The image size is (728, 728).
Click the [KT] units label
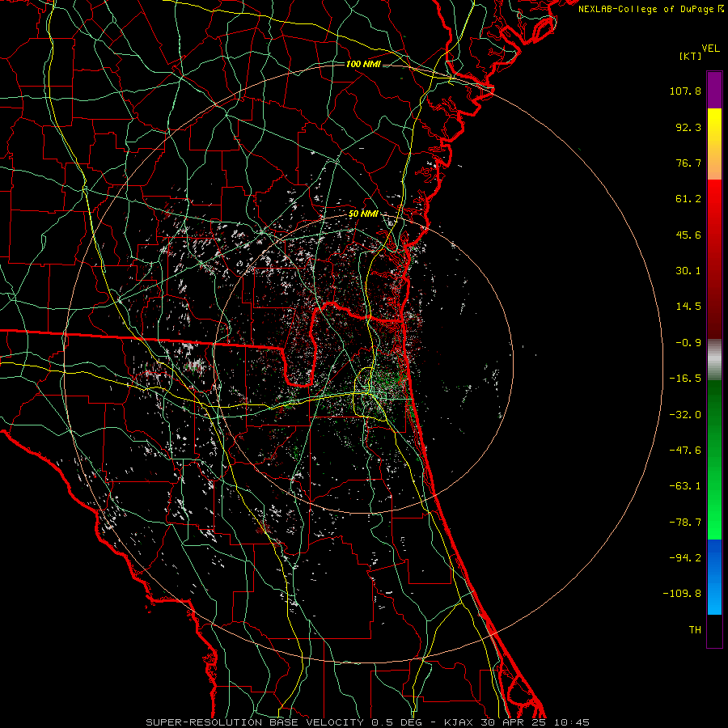pyautogui.click(x=691, y=56)
